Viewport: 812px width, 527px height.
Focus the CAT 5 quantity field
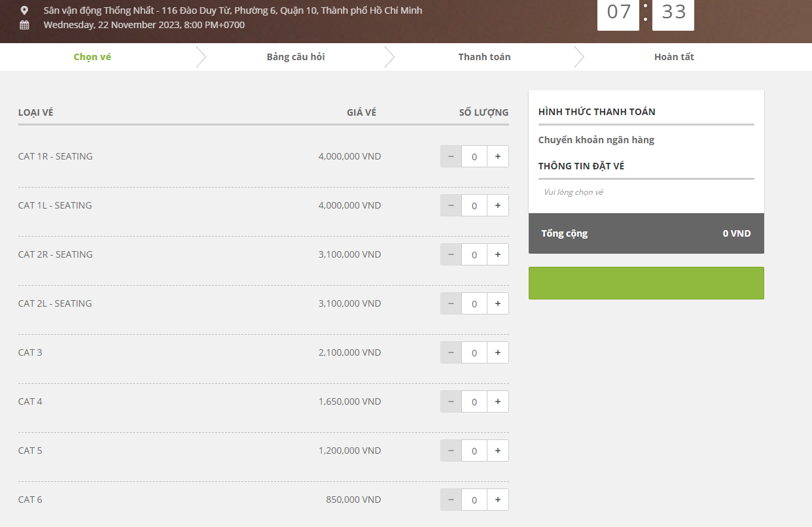coord(474,451)
